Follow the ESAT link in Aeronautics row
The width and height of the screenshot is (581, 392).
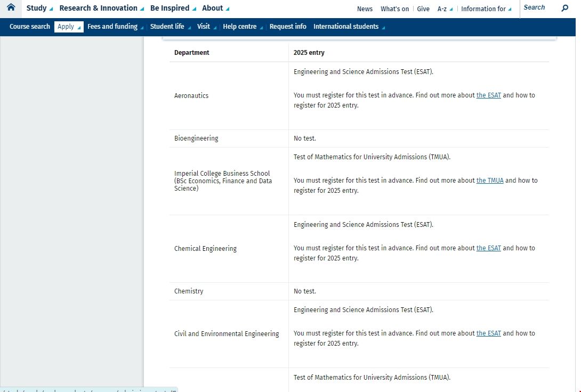click(x=488, y=95)
